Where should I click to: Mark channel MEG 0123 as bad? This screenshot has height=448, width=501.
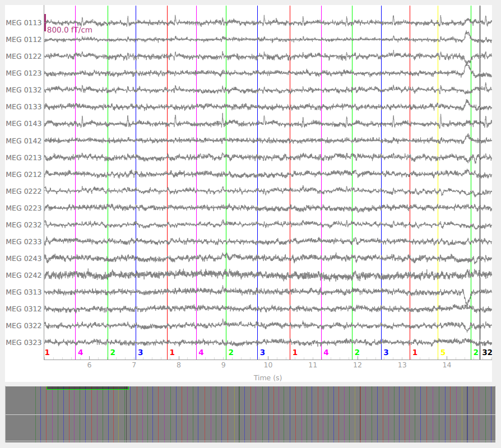(x=24, y=73)
